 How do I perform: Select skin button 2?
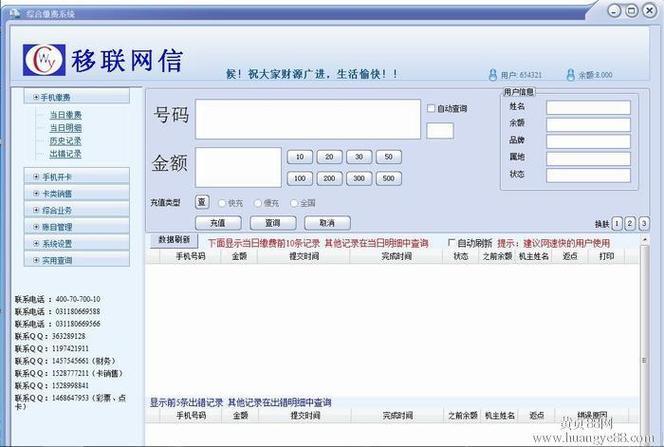pyautogui.click(x=630, y=223)
